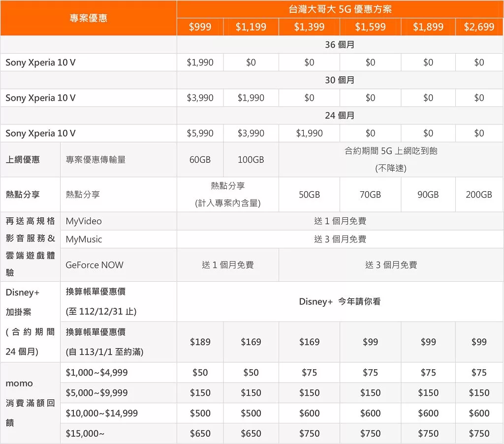
Task: Select the 70GB hotspot cell
Action: pos(370,195)
